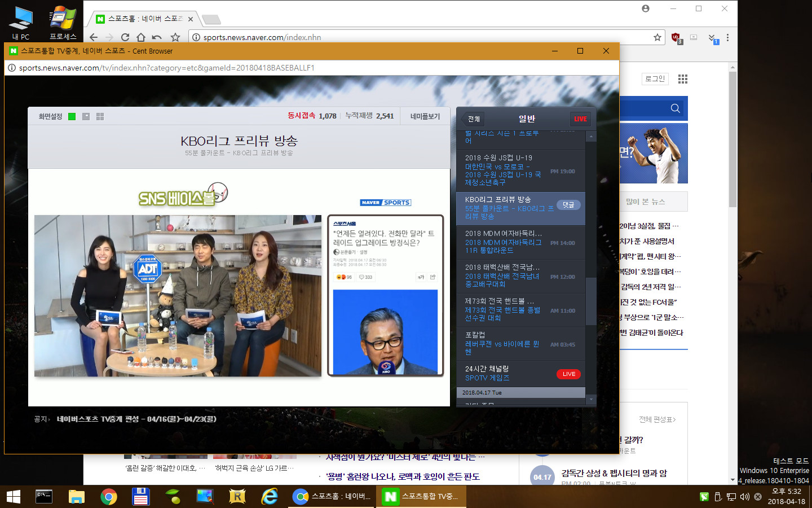Select 2018 MDM여자바둑리그 broadcast item
This screenshot has width=812, height=508.
pyautogui.click(x=520, y=242)
